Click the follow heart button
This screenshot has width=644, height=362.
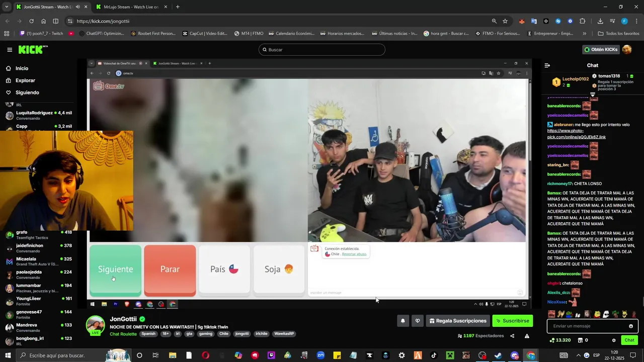tap(417, 321)
